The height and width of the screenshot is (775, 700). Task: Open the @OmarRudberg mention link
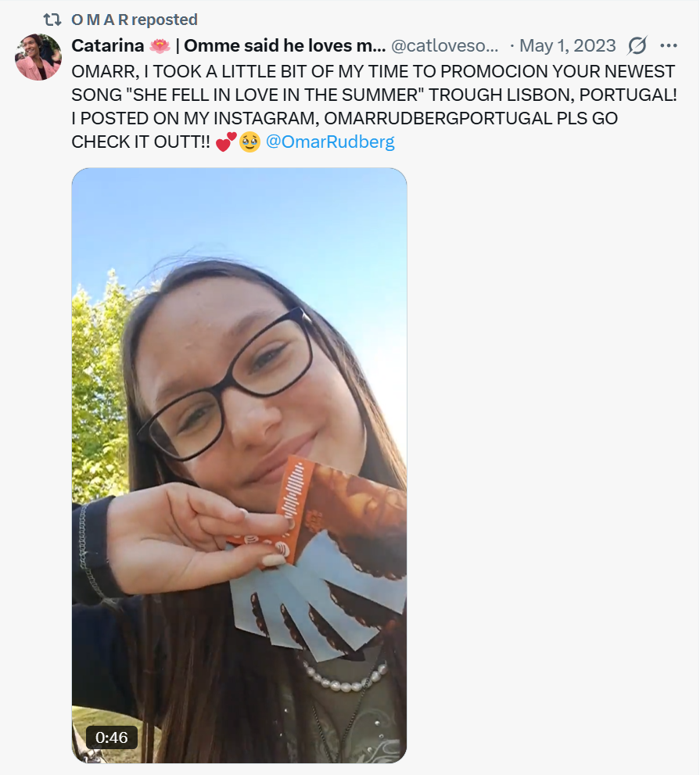[x=330, y=142]
